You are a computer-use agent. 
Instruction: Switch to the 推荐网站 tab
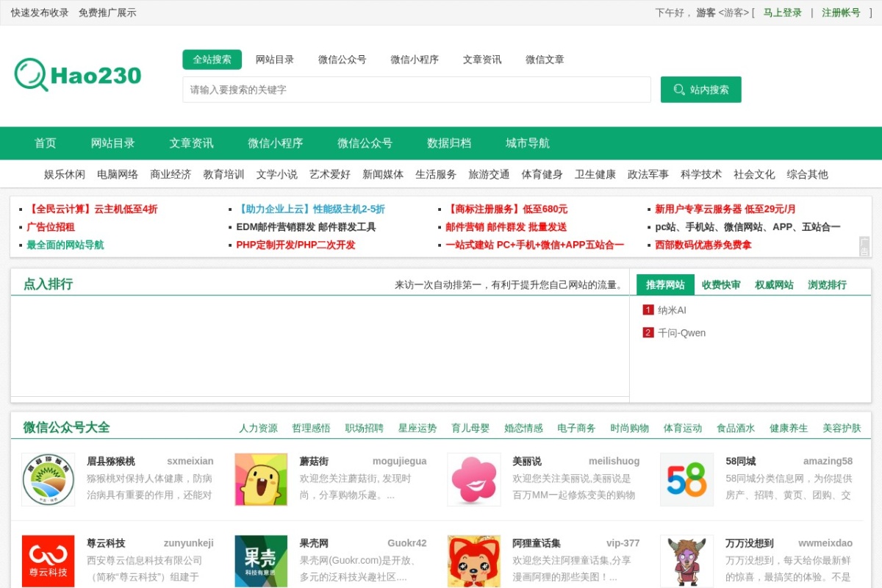click(x=665, y=284)
